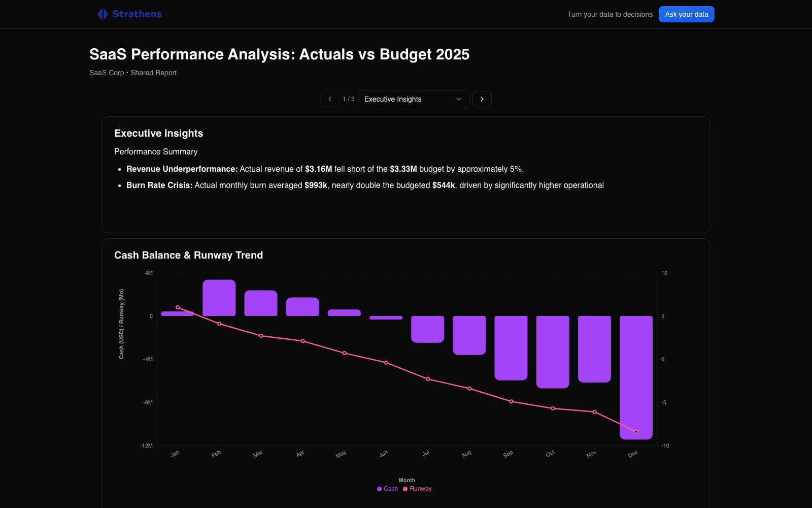This screenshot has width=812, height=508.
Task: Click the Ask your data button
Action: (687, 14)
